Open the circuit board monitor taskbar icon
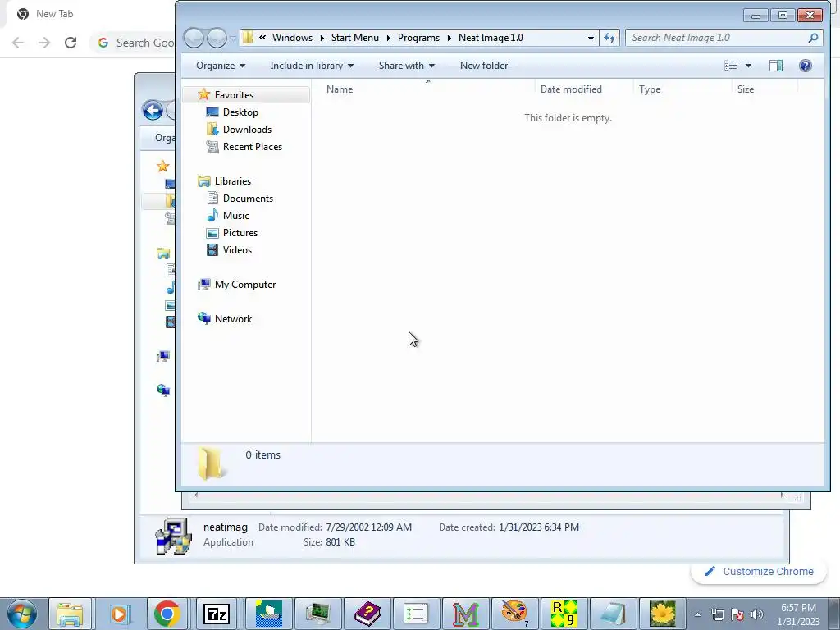Screen dimensions: 840x630 coord(317,614)
